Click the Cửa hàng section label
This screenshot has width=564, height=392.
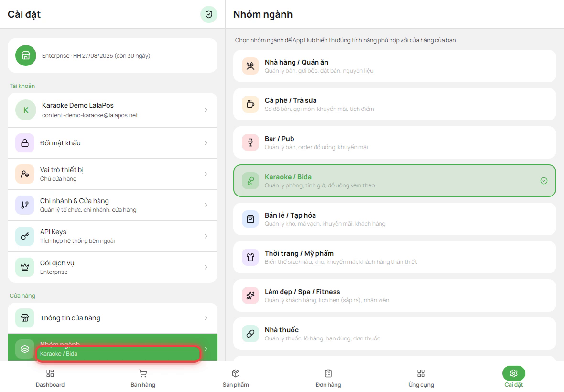pos(22,296)
